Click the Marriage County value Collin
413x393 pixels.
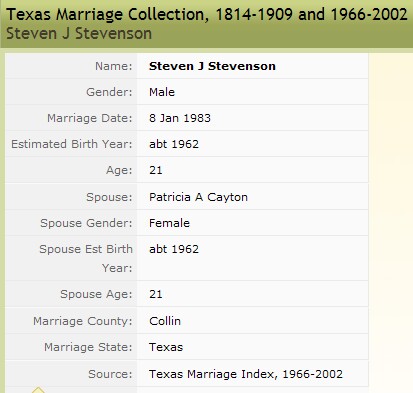(x=165, y=321)
